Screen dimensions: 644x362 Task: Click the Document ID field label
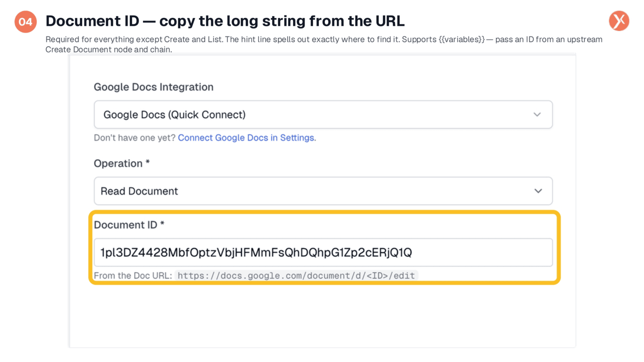[x=129, y=225]
